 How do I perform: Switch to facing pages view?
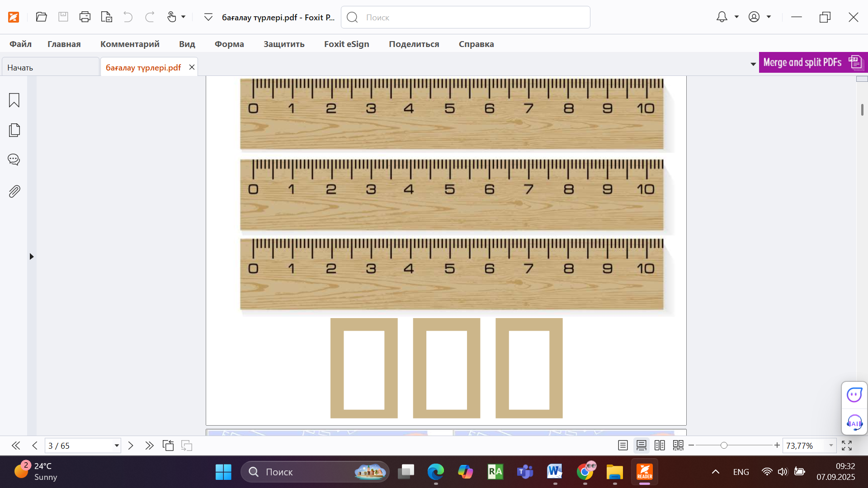(x=660, y=446)
